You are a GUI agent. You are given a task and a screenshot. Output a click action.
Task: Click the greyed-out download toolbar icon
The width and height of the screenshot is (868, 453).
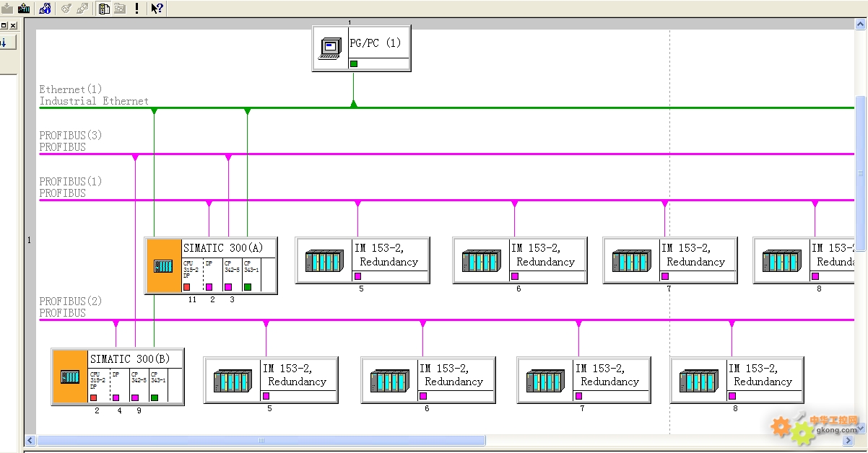7,9
